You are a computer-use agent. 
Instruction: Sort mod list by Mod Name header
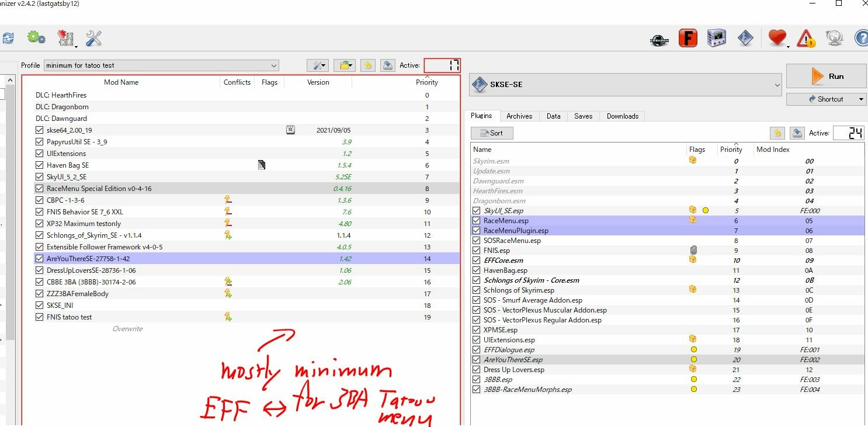tap(121, 82)
